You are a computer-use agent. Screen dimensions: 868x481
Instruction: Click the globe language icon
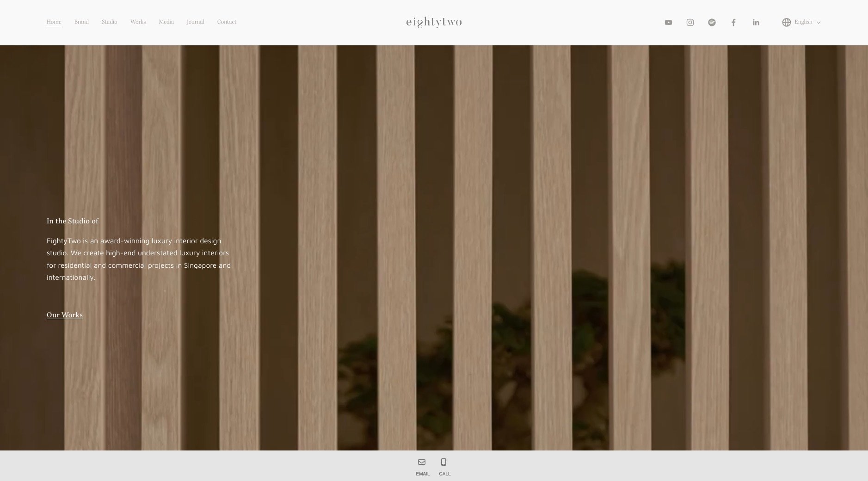click(x=786, y=22)
